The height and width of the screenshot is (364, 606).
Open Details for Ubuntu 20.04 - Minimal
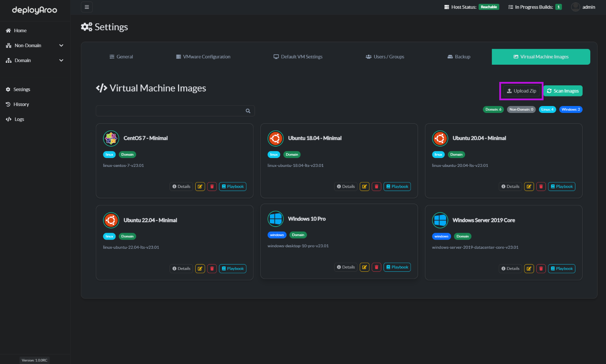[x=510, y=186]
